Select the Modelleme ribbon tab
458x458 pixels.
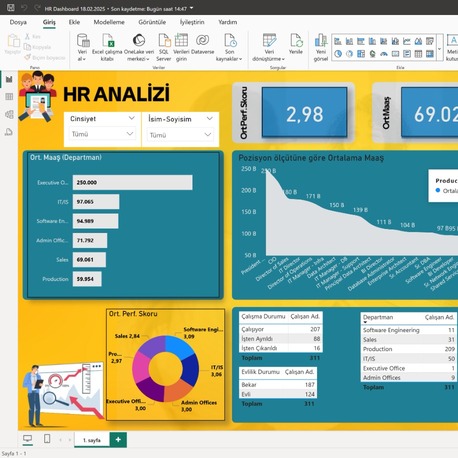tap(109, 22)
